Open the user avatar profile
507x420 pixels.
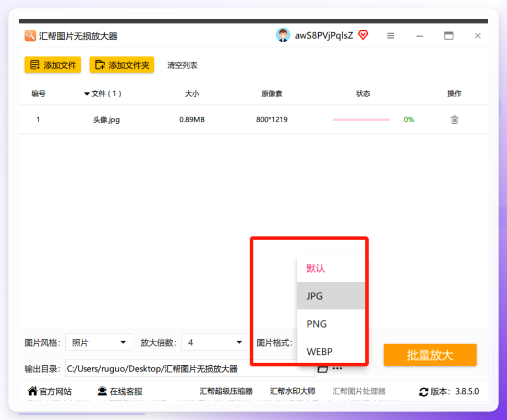[283, 35]
